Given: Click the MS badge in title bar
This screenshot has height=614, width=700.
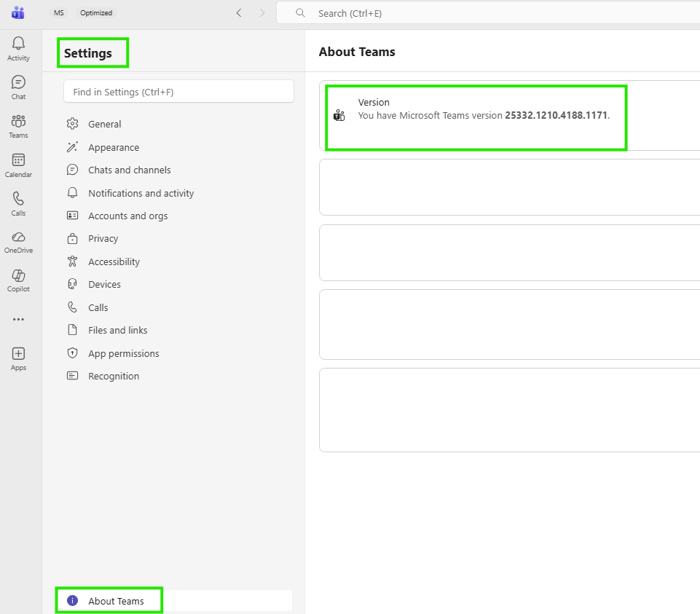Looking at the screenshot, I should [59, 13].
